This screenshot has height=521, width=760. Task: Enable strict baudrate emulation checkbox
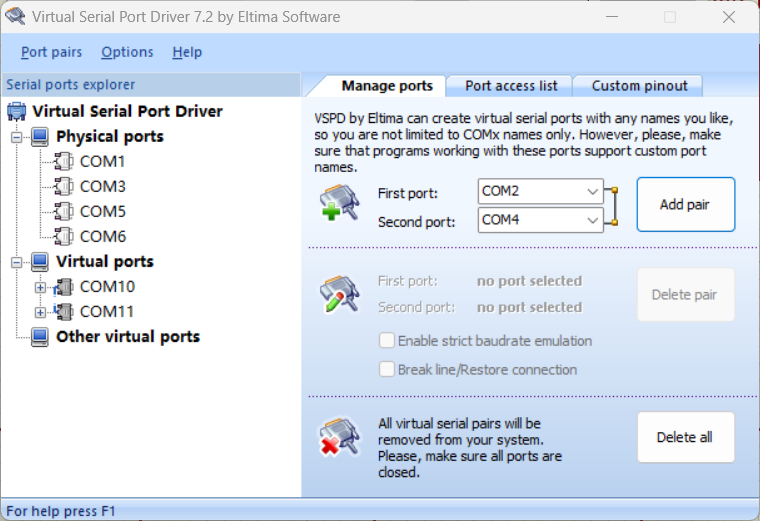(386, 341)
